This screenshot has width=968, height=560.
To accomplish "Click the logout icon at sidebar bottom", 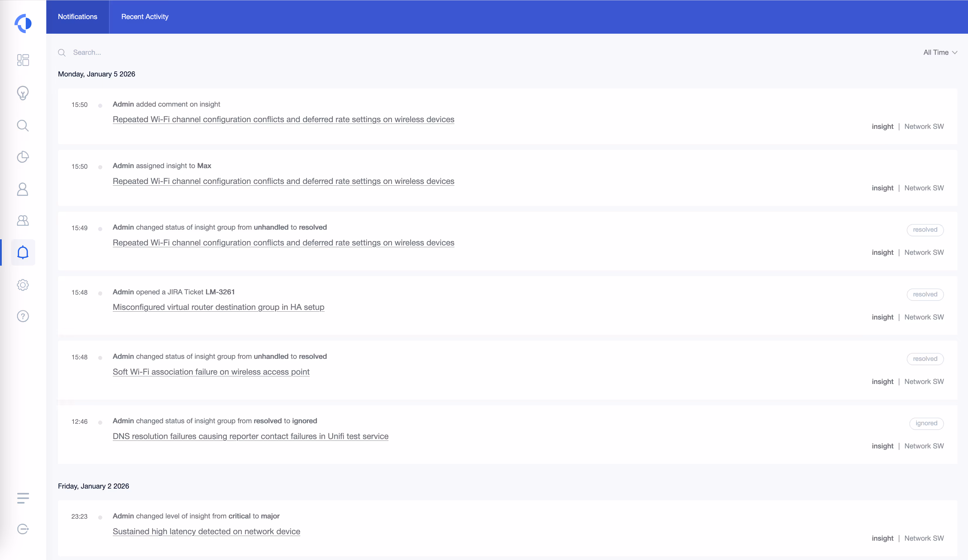I will tap(23, 529).
